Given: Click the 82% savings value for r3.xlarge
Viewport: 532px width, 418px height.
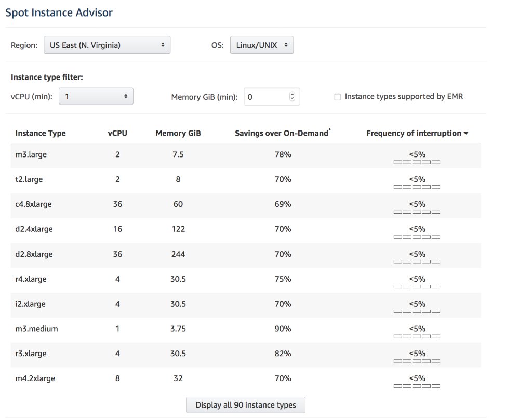Looking at the screenshot, I should click(x=283, y=354).
